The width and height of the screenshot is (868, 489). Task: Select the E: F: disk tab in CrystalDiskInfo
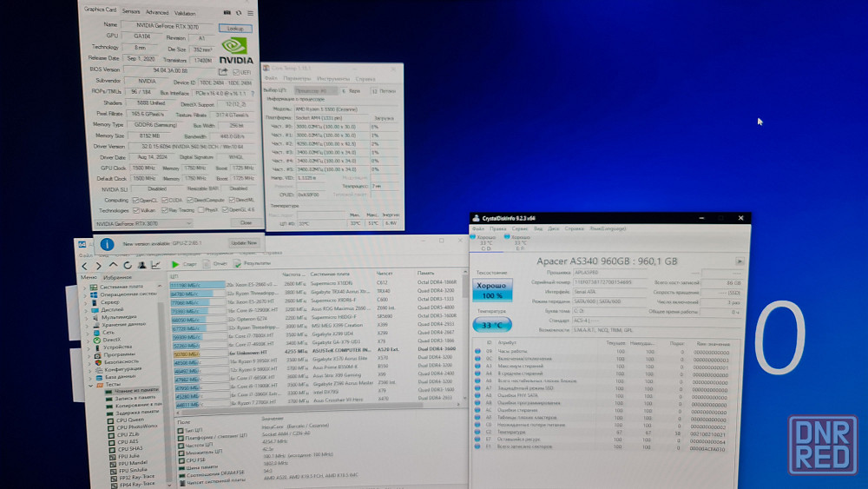520,242
